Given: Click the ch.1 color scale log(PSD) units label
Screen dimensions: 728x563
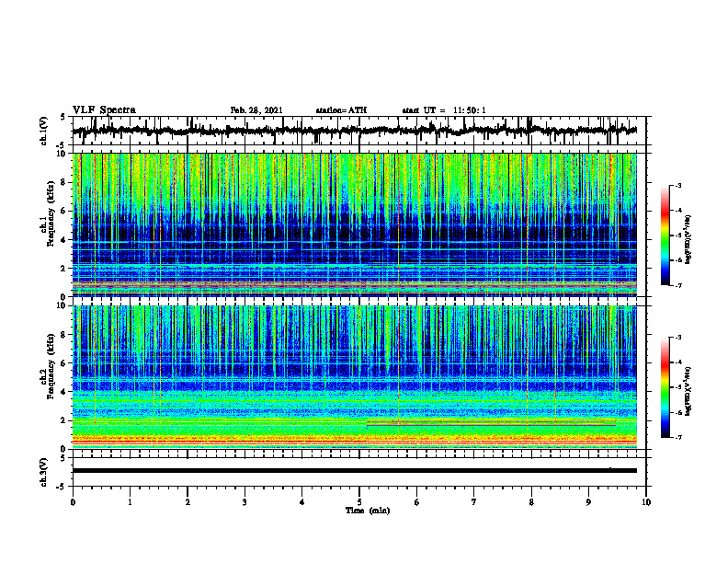Looking at the screenshot, I should 688,240.
